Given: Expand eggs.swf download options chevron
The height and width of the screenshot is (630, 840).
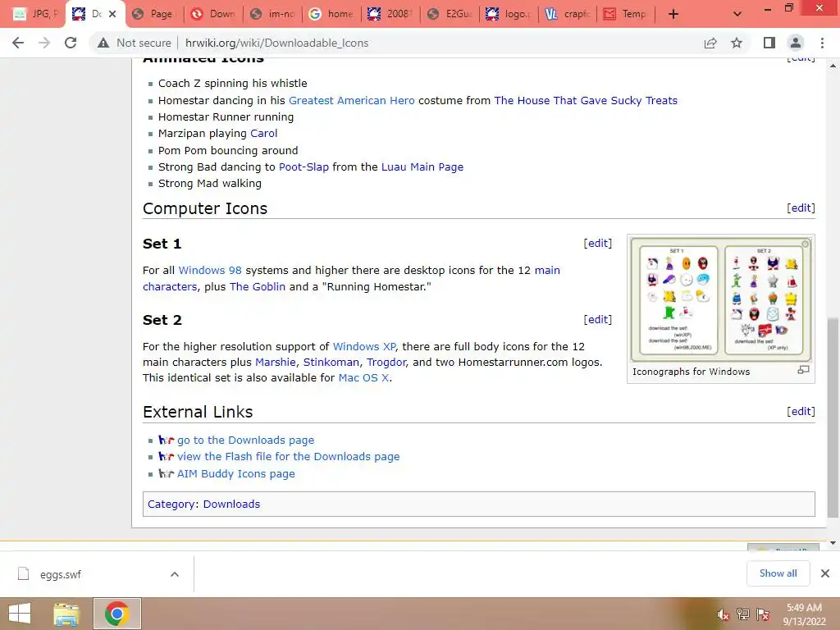Looking at the screenshot, I should click(175, 574).
